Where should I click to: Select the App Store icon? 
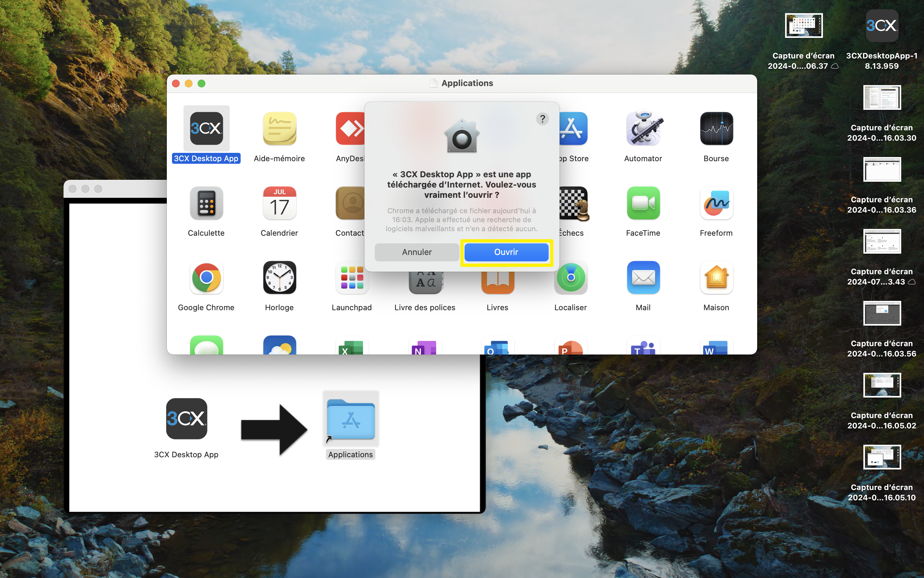click(574, 128)
